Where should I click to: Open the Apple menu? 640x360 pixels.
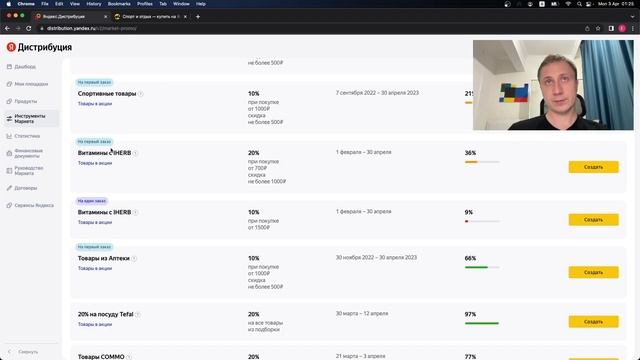click(x=9, y=4)
